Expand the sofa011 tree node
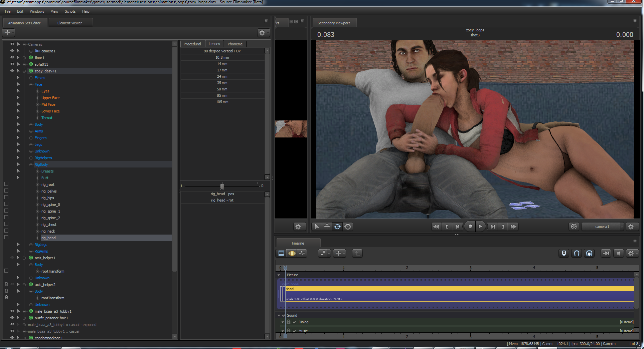The image size is (644, 349). [x=24, y=64]
